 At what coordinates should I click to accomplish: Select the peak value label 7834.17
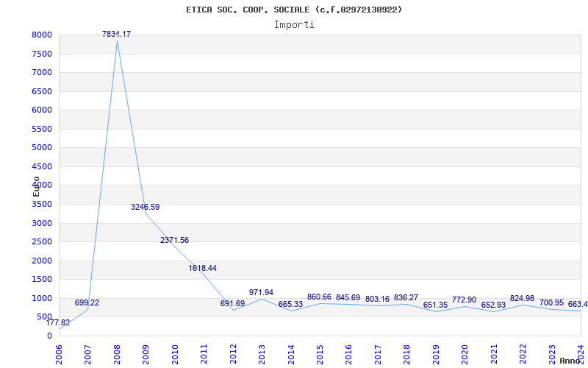coord(117,34)
